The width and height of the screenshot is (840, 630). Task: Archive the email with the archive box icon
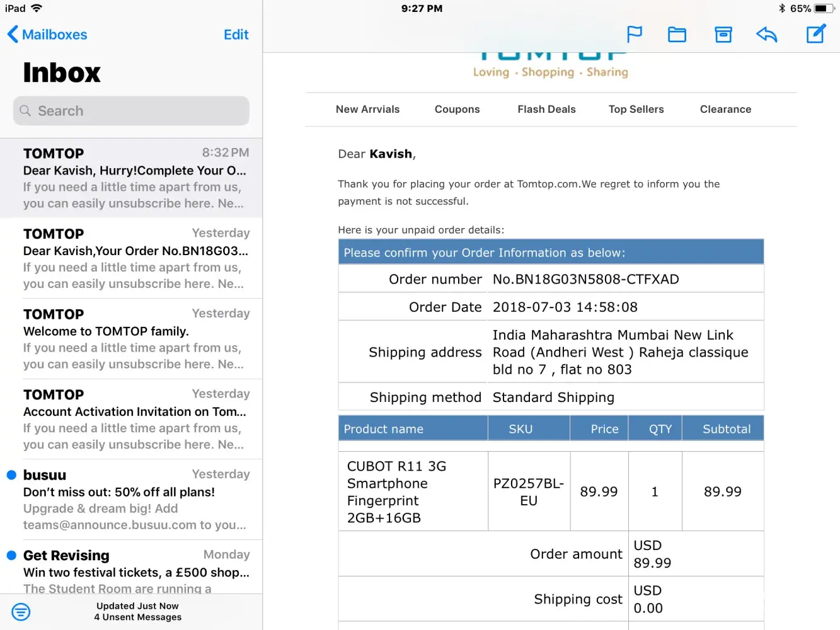coord(723,34)
